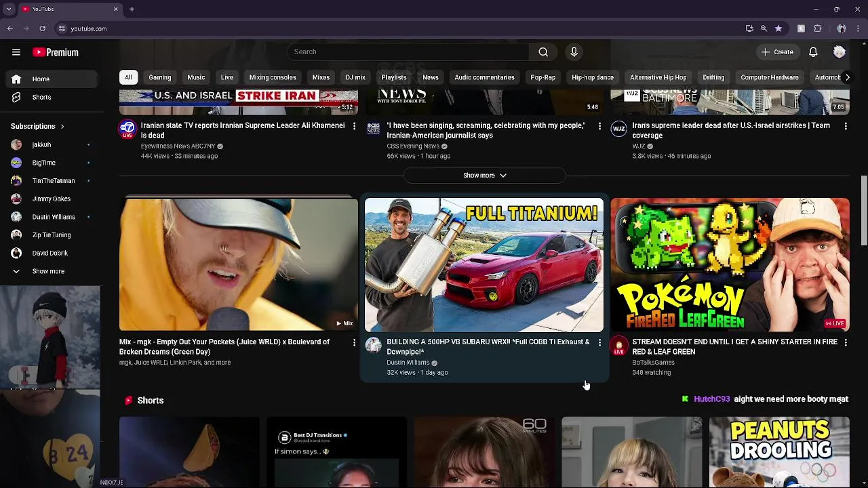The height and width of the screenshot is (488, 868).
Task: Select the DJ mix chip
Action: coord(355,77)
